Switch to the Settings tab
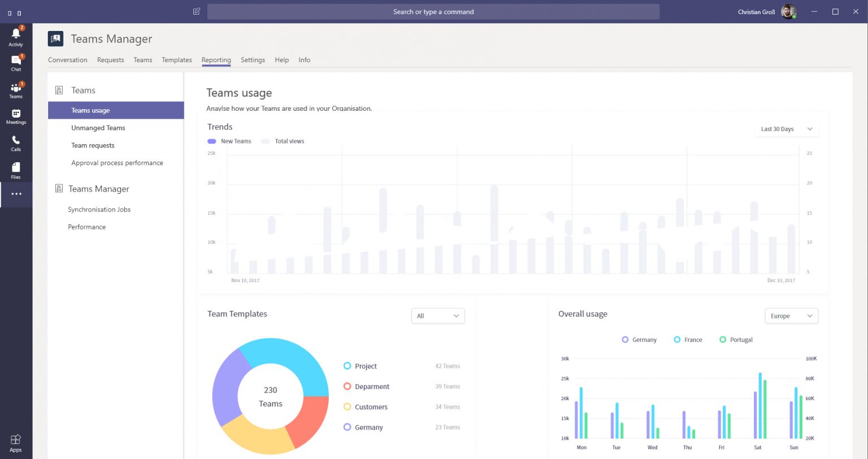Image resolution: width=868 pixels, height=459 pixels. click(x=253, y=60)
